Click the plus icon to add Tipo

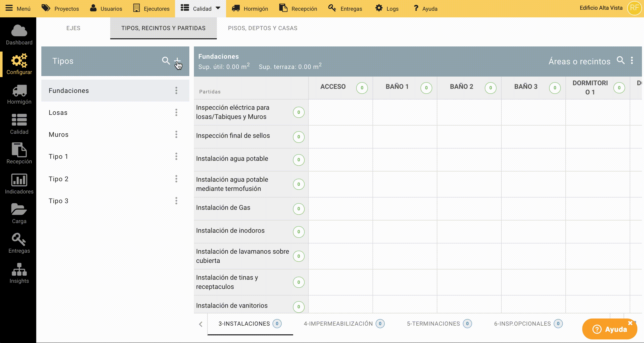pyautogui.click(x=177, y=61)
